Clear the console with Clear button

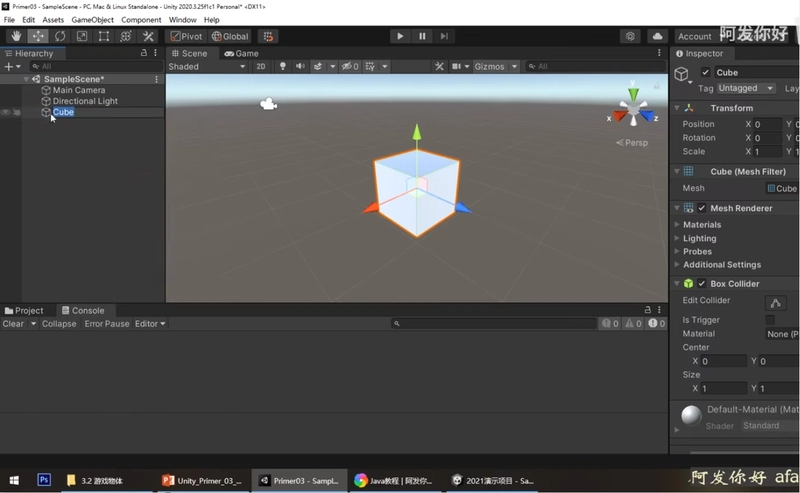[x=13, y=324]
